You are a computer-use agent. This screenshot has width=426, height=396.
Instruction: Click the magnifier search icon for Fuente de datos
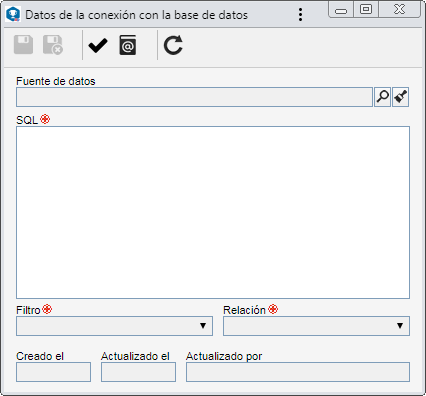[383, 97]
